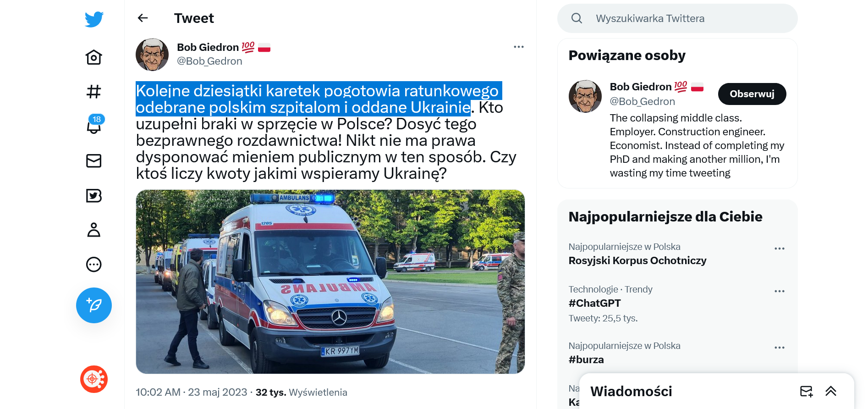Open the Twitter home bird logo
The height and width of the screenshot is (409, 868).
94,19
